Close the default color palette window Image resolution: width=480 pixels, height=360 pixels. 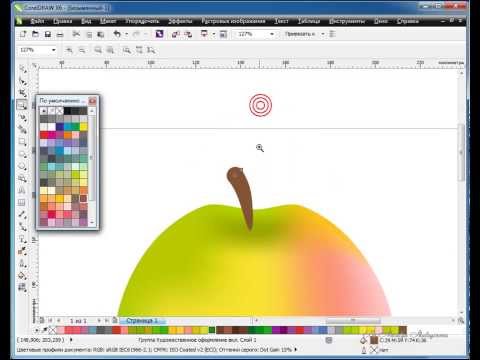click(x=92, y=101)
